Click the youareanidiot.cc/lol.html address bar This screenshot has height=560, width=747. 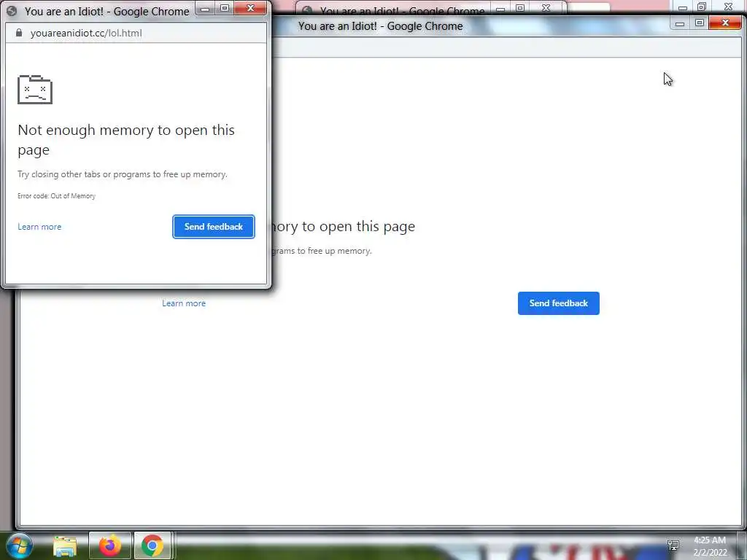tap(136, 33)
